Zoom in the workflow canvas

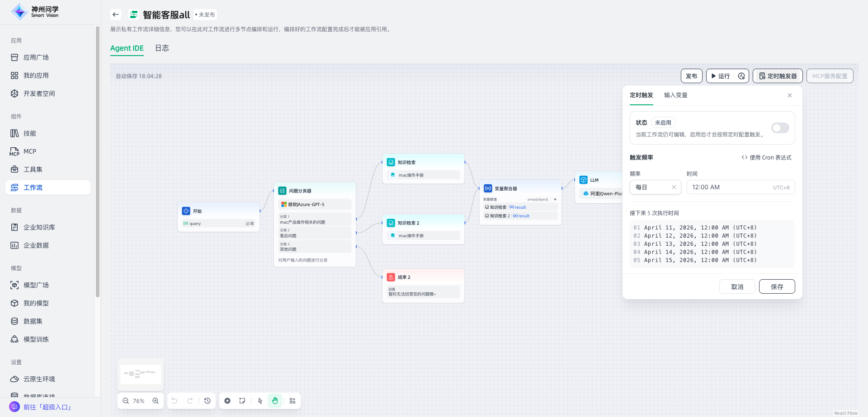pyautogui.click(x=156, y=401)
